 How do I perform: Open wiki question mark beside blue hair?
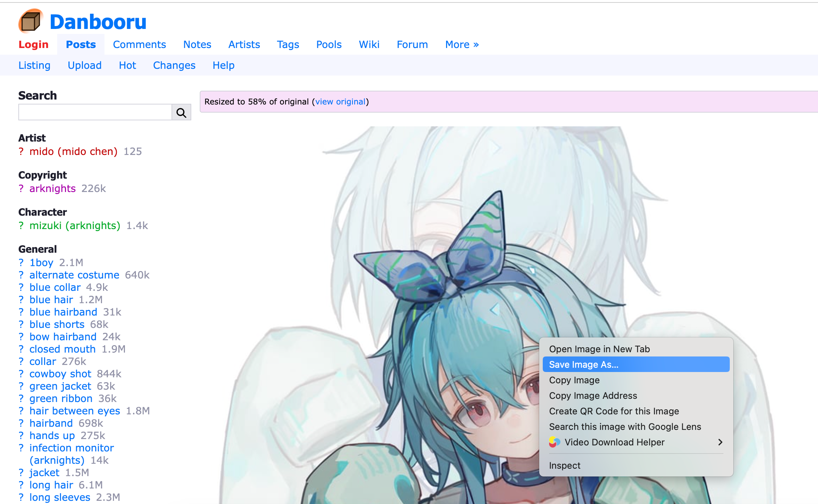point(21,300)
